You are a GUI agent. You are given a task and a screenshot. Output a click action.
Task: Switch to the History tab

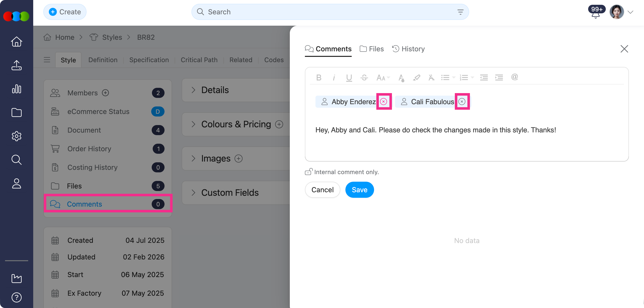point(408,49)
